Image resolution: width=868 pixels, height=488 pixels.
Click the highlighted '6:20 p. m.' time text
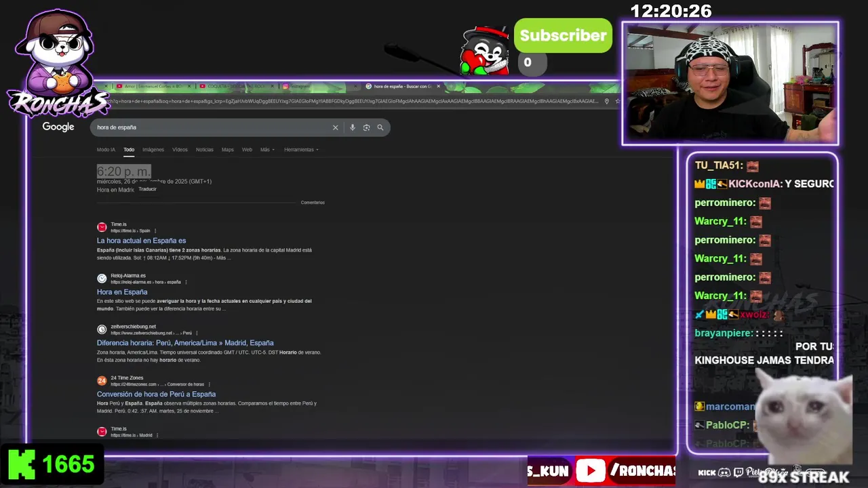click(x=123, y=171)
